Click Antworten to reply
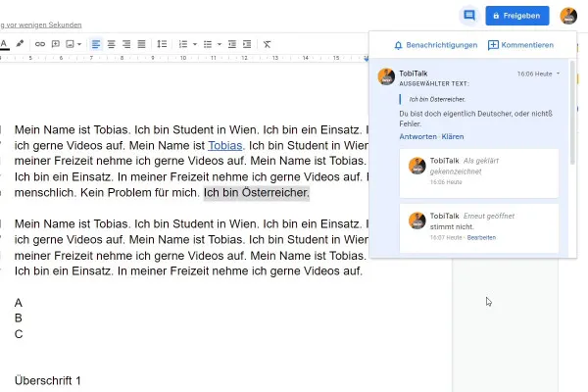588x392 pixels. point(417,136)
